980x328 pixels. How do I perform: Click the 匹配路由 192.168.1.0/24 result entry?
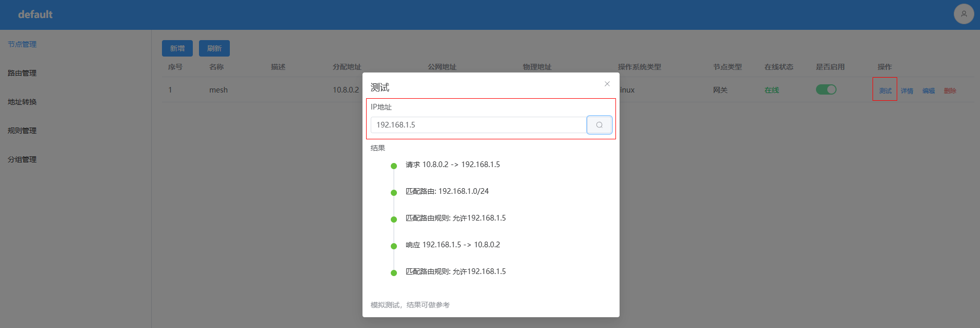point(447,191)
